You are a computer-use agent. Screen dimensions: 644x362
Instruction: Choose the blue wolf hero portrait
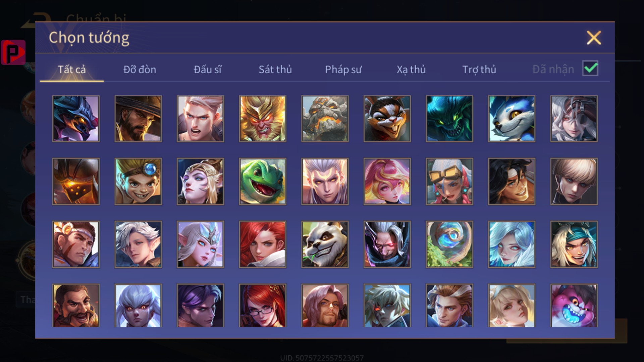point(512,119)
